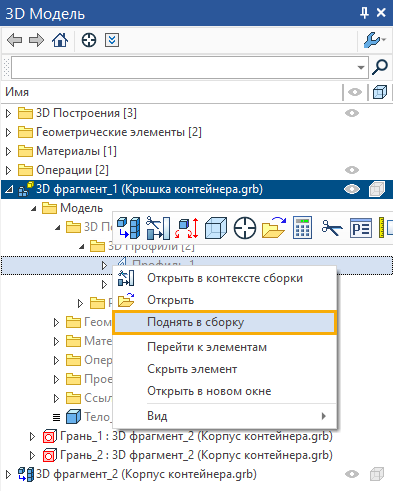Viewport: 393px width, 491px height.
Task: Collapse the Модель folder
Action: [x=33, y=209]
